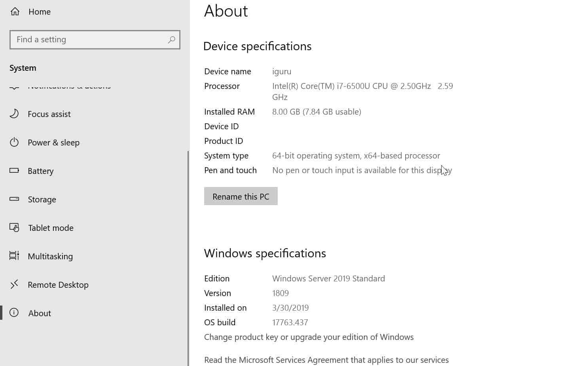Image resolution: width=588 pixels, height=366 pixels.
Task: Open Change product key or upgrade link
Action: (x=309, y=337)
